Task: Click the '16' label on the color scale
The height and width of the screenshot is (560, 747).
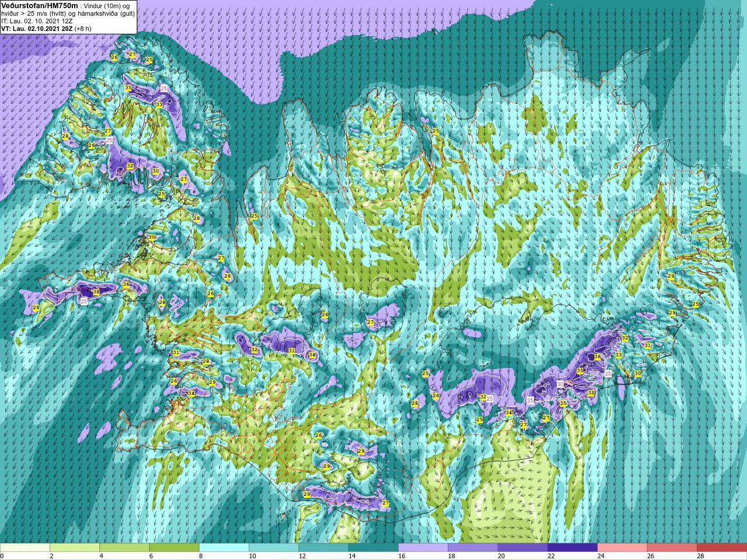Action: pyautogui.click(x=402, y=556)
